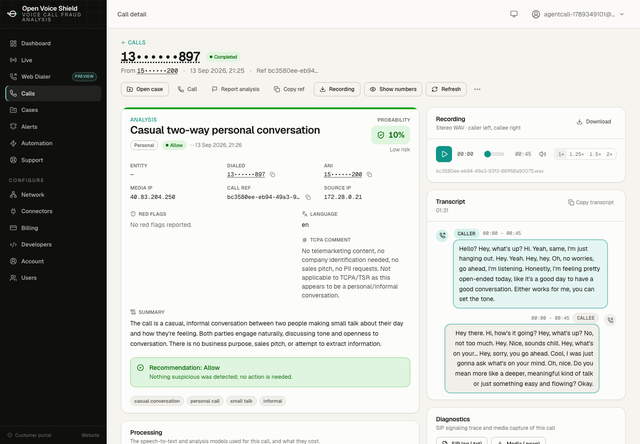Click the Recommendation: Allow banner
Viewport: 640px width, 444px height.
[270, 372]
